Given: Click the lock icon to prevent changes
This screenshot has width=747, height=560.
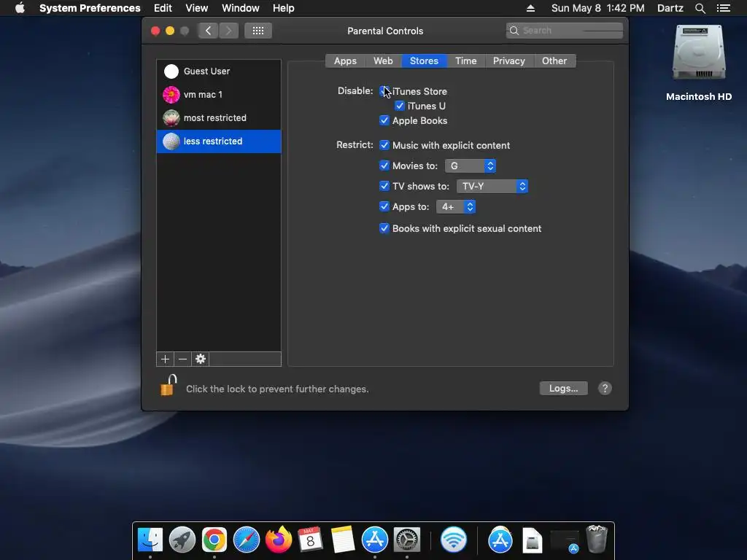Looking at the screenshot, I should pos(169,386).
